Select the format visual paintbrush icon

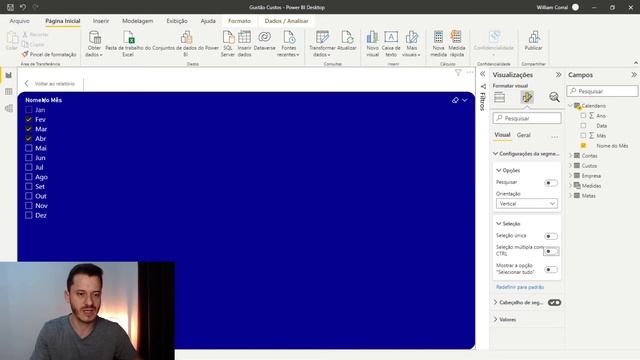(x=527, y=97)
